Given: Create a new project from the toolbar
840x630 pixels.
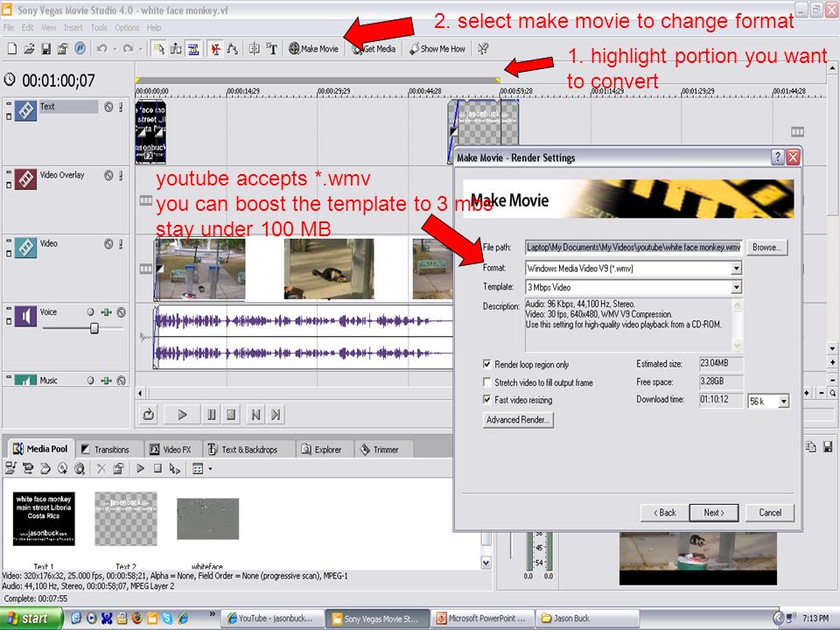Looking at the screenshot, I should point(11,49).
